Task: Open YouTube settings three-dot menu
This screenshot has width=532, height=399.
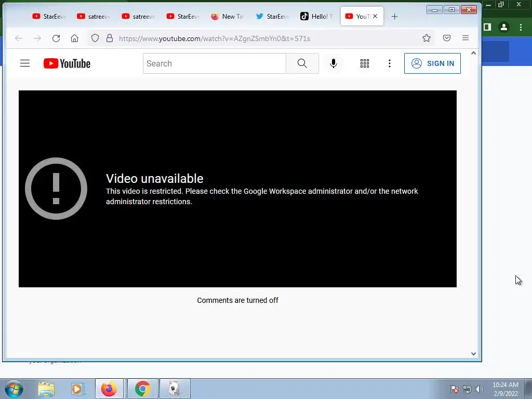Action: (390, 63)
